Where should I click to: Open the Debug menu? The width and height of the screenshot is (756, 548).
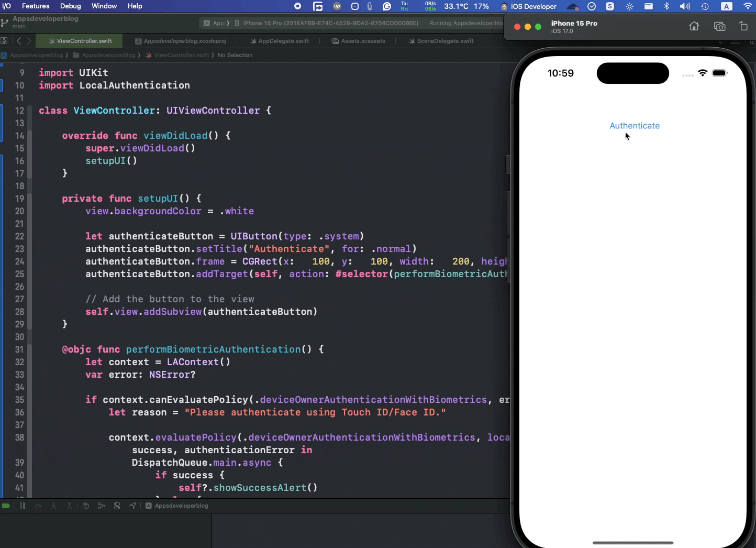[x=70, y=6]
